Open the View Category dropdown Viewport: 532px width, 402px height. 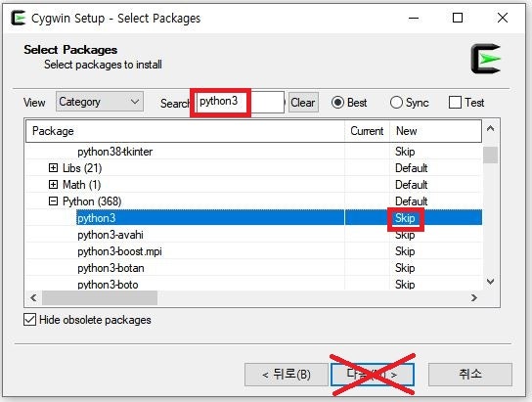[100, 102]
